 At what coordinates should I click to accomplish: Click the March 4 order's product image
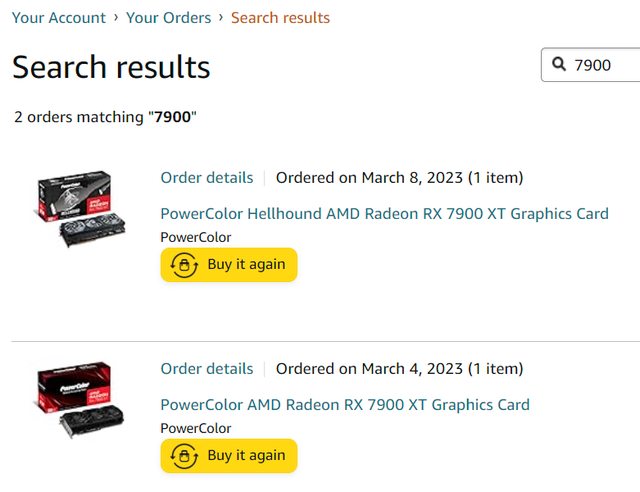81,400
